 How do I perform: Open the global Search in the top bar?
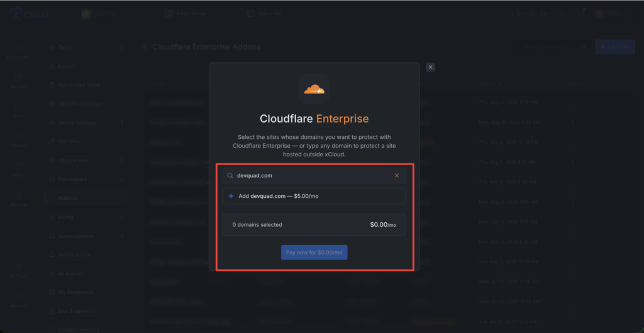[x=528, y=14]
